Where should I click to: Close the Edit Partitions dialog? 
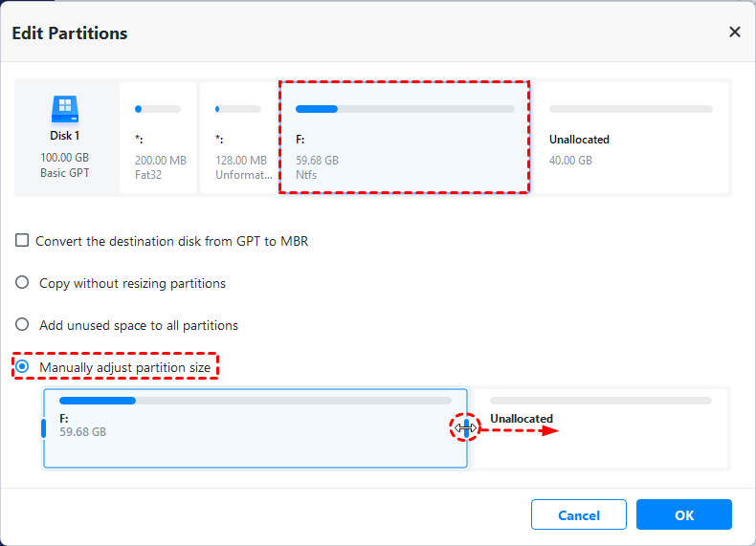pos(735,32)
